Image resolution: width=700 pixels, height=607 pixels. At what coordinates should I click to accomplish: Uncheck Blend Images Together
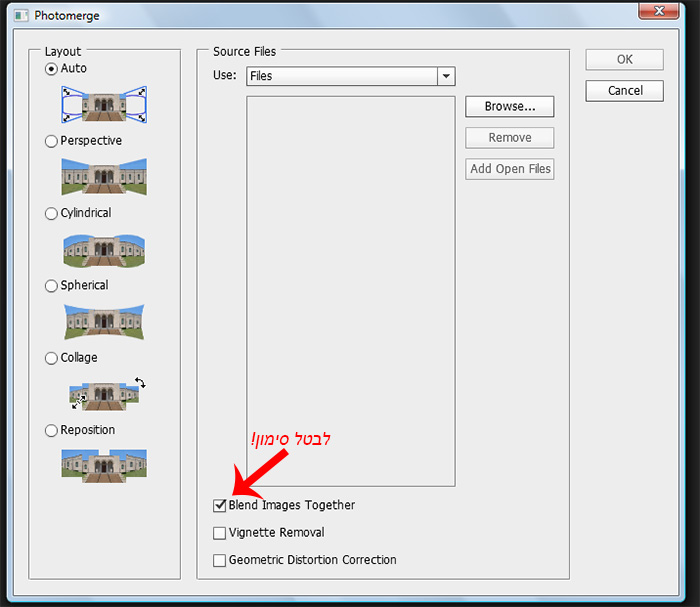[220, 506]
